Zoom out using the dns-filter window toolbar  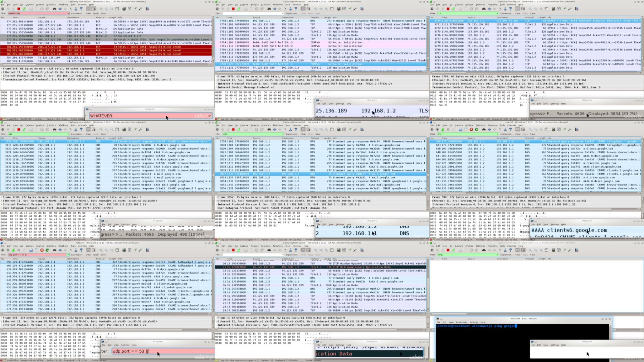tap(536, 130)
